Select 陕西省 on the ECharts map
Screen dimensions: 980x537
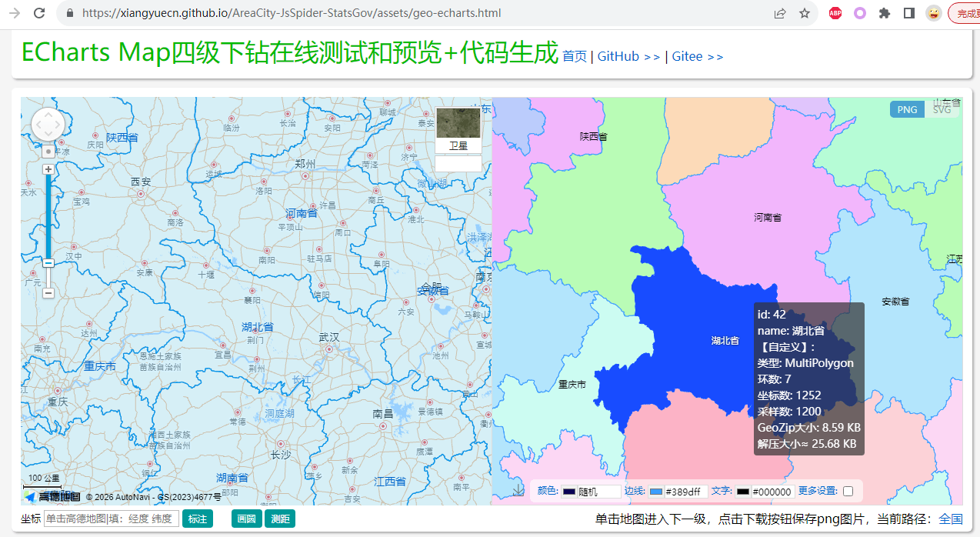(x=593, y=137)
